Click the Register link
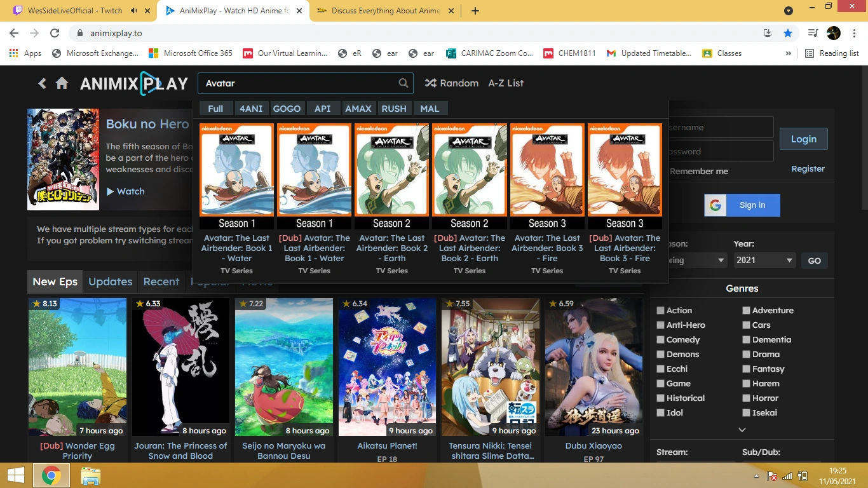 (x=808, y=168)
